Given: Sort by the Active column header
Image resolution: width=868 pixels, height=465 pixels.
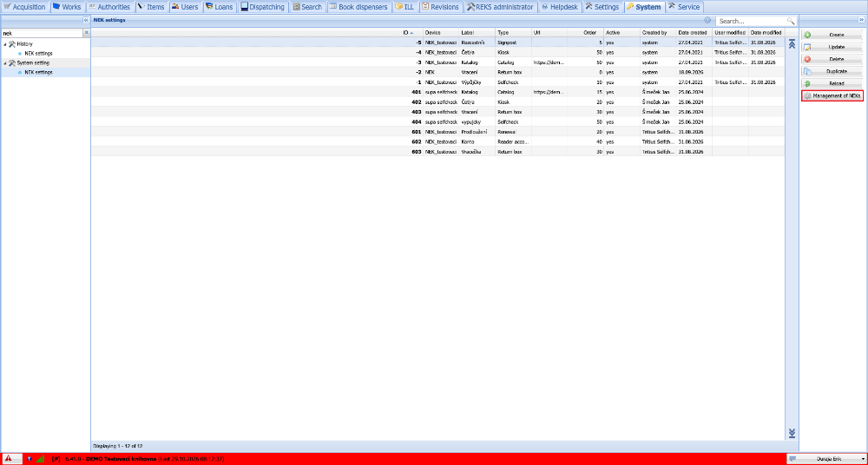Looking at the screenshot, I should [x=621, y=33].
